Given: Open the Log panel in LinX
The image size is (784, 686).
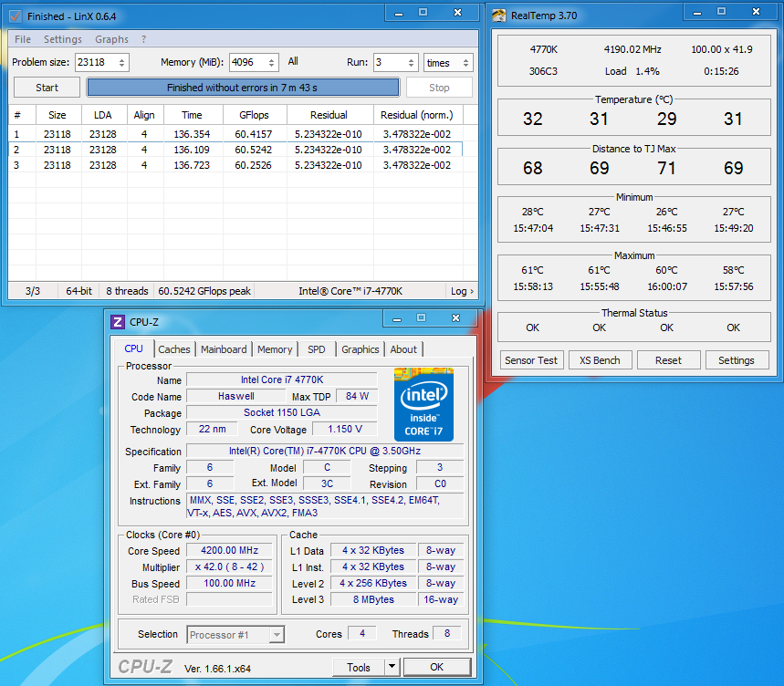Looking at the screenshot, I should (x=462, y=291).
